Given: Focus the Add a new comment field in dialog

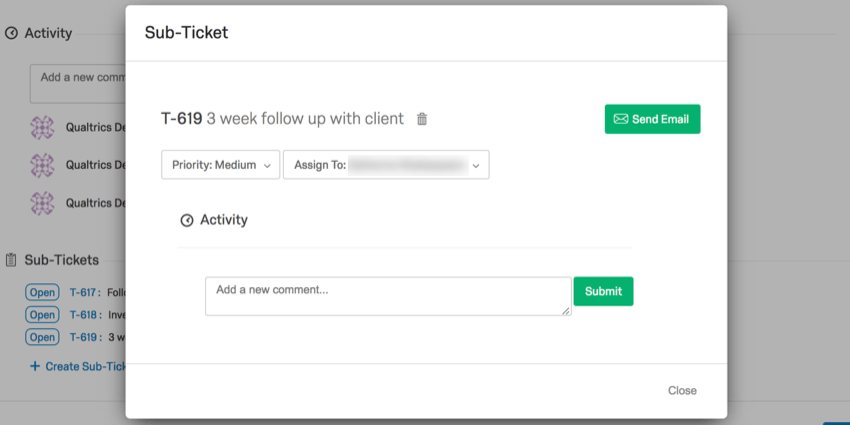Looking at the screenshot, I should [x=388, y=296].
